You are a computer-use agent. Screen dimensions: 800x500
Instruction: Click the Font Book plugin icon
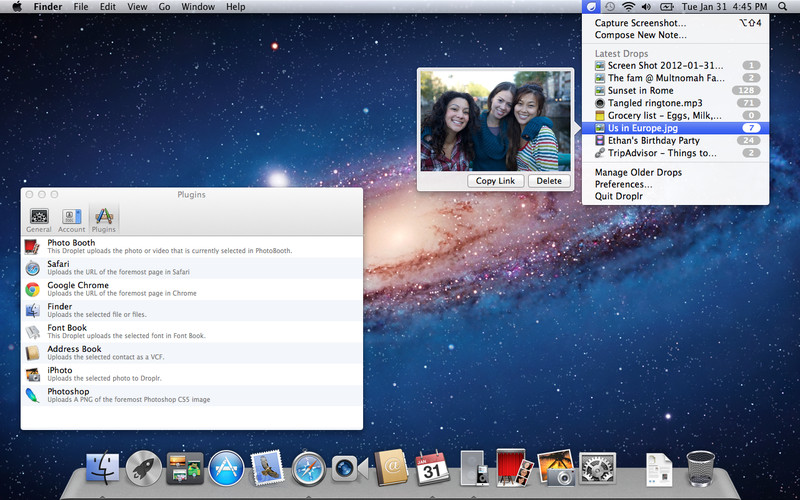[x=33, y=331]
